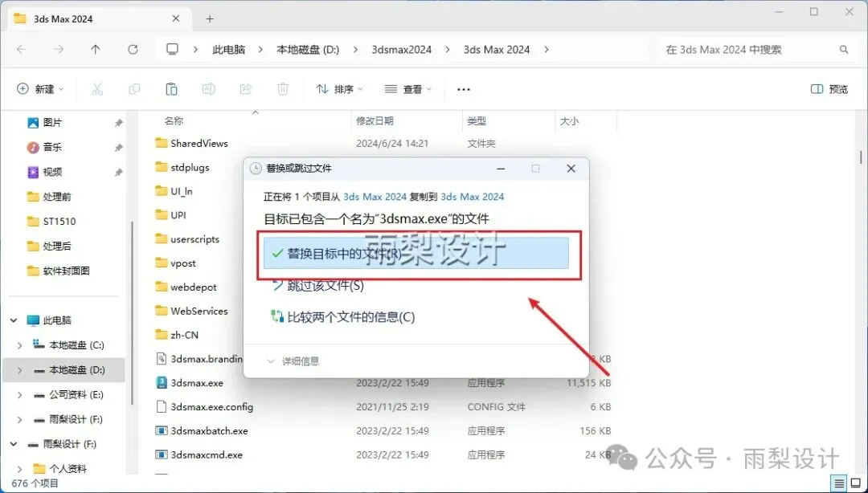Click the Forward navigation arrow
The height and width of the screenshot is (493, 868).
[58, 49]
